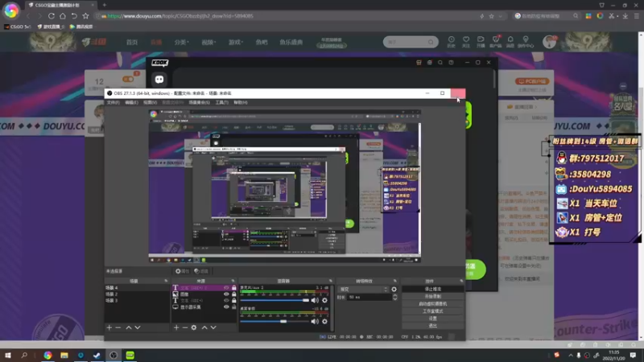Toggle visibility of the image source

pos(226,294)
